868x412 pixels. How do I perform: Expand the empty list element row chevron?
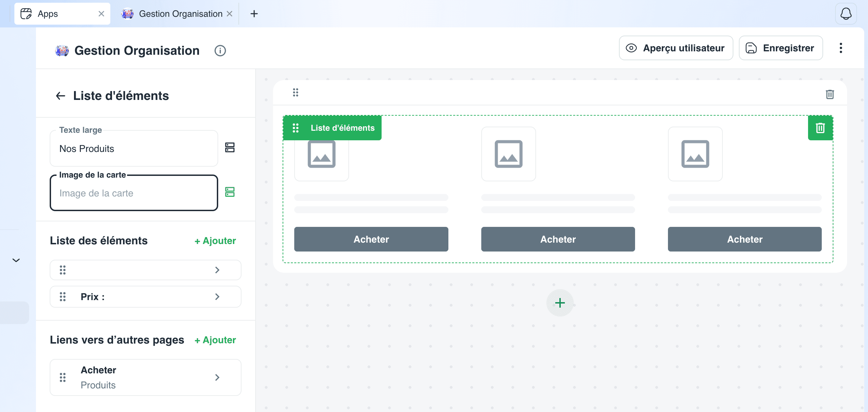[217, 270]
